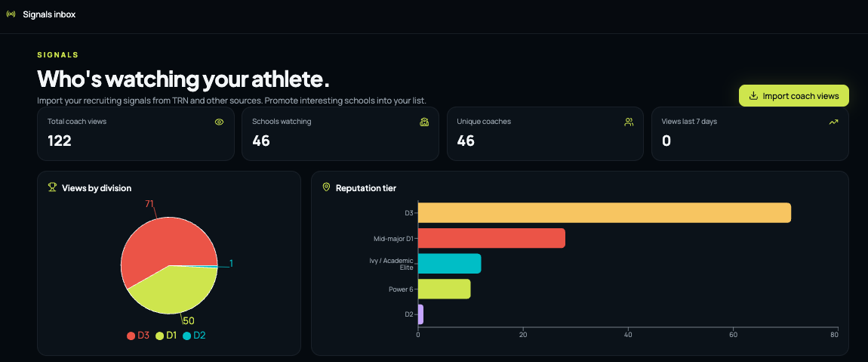Image resolution: width=868 pixels, height=362 pixels.
Task: Click the location pin icon beside Reputation tier
Action: pyautogui.click(x=326, y=187)
